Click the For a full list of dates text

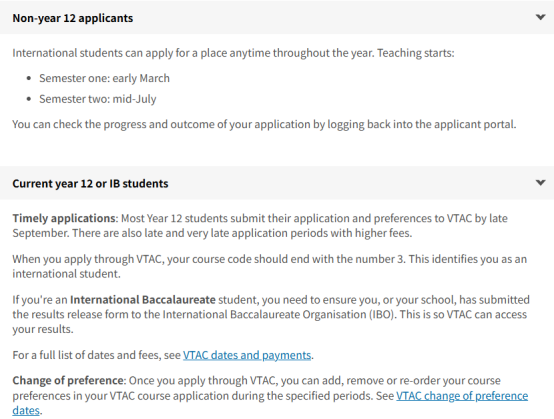click(x=96, y=355)
